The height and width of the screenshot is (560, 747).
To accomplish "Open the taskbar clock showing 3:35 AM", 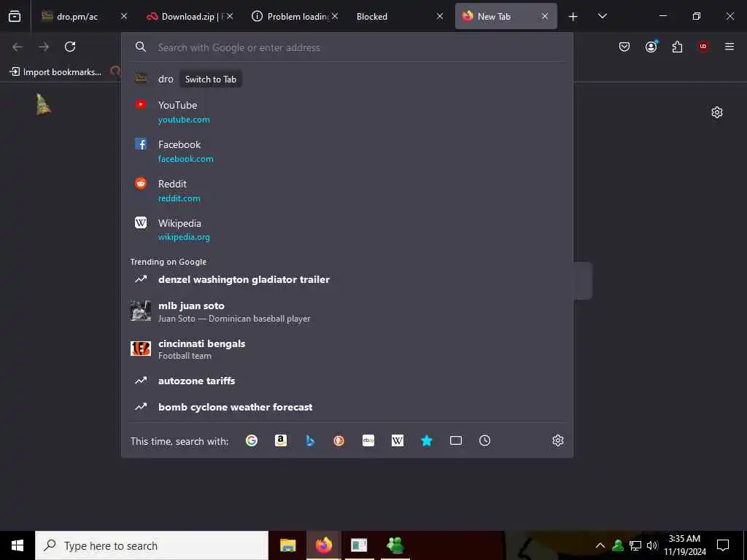I will (685, 545).
